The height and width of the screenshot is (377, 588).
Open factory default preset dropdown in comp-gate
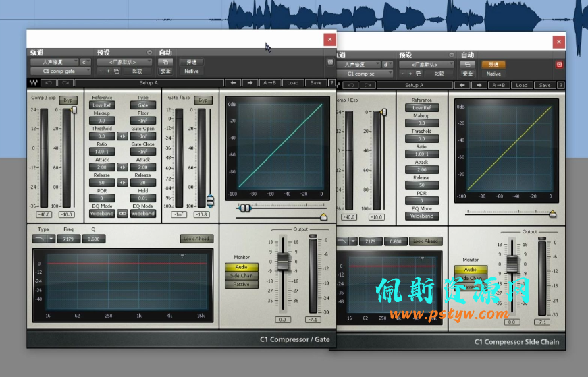click(x=124, y=62)
